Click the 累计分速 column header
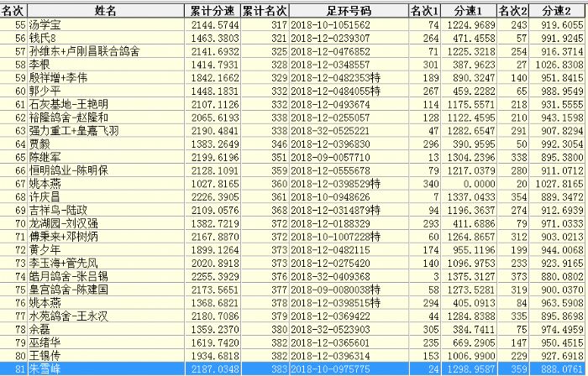This screenshot has height=376, width=588. [213, 10]
